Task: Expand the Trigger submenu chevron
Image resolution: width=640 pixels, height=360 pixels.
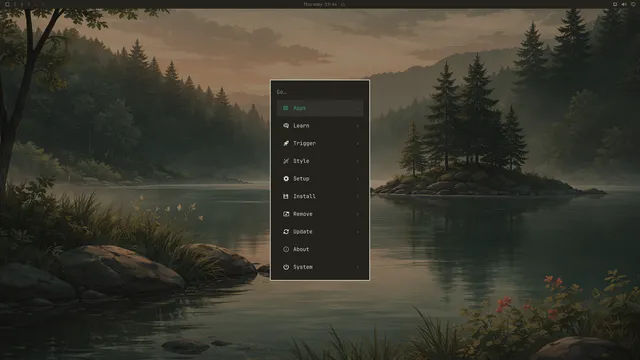Action: pyautogui.click(x=358, y=144)
